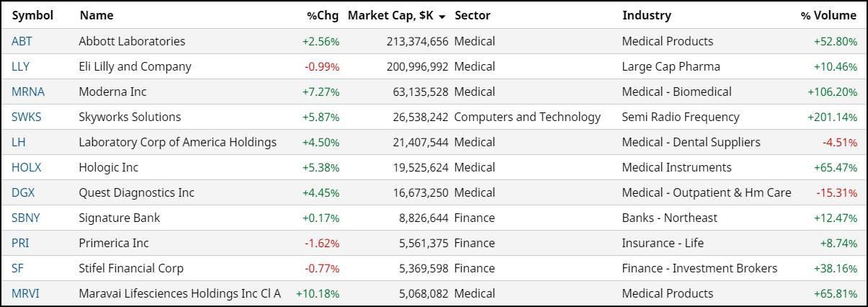The width and height of the screenshot is (868, 307).
Task: Sort table by Symbol column header
Action: pos(32,15)
